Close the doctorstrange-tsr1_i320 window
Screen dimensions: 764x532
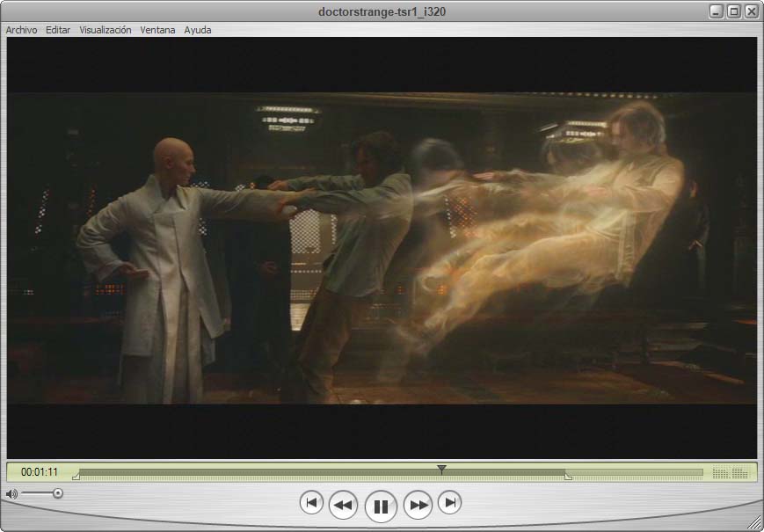tap(751, 11)
